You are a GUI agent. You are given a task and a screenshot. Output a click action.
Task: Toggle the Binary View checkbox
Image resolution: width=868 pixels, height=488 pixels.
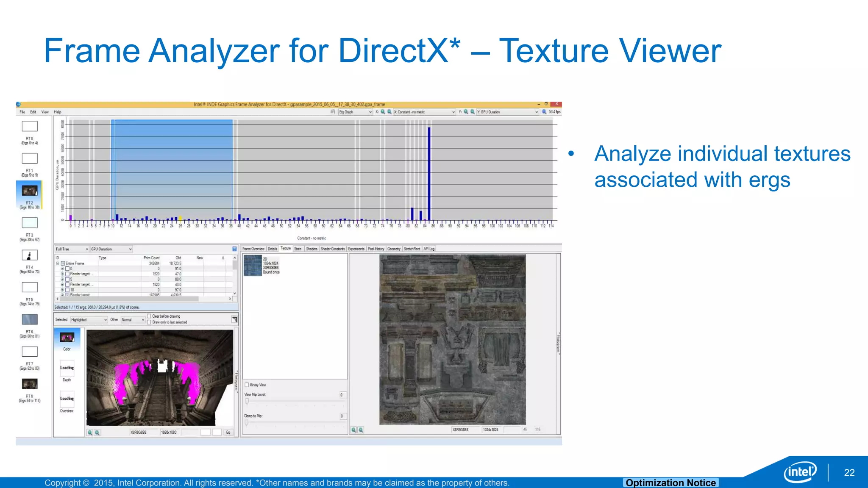point(247,385)
